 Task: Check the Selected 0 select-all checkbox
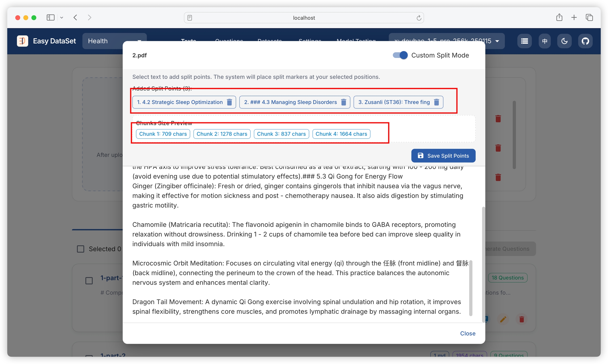80,249
